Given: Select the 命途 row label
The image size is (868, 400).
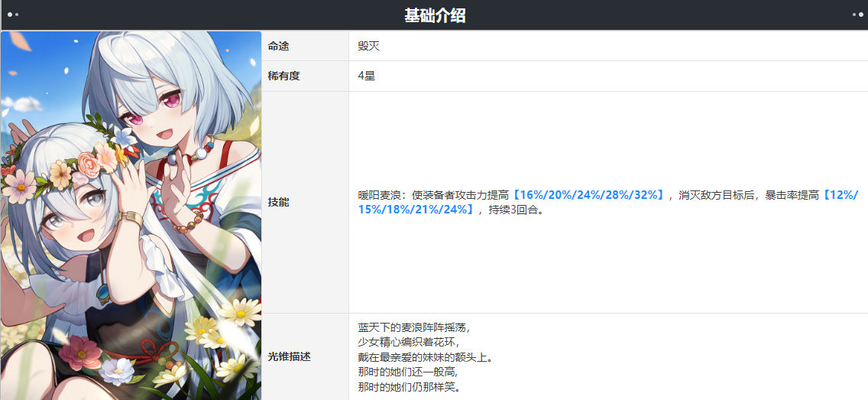Looking at the screenshot, I should pyautogui.click(x=278, y=47).
